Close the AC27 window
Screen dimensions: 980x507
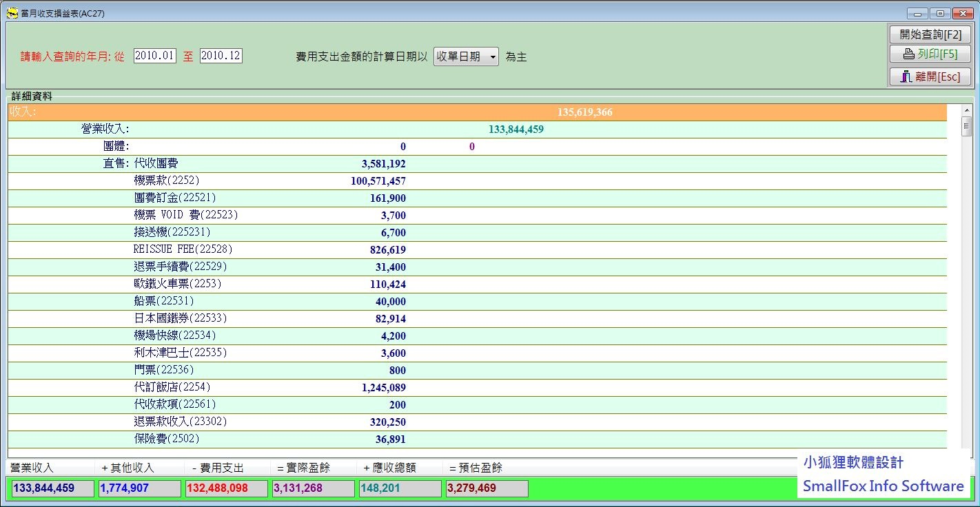[x=962, y=13]
